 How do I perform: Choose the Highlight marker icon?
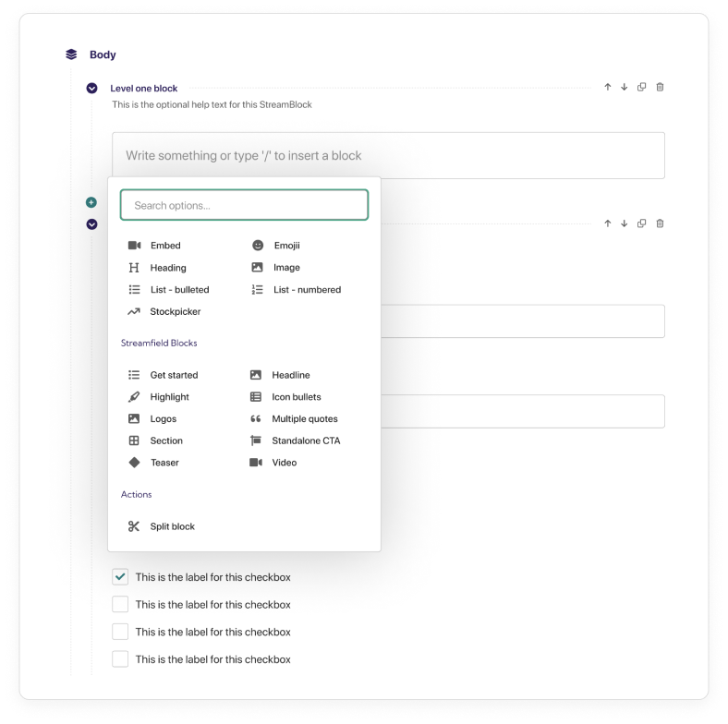coord(134,397)
